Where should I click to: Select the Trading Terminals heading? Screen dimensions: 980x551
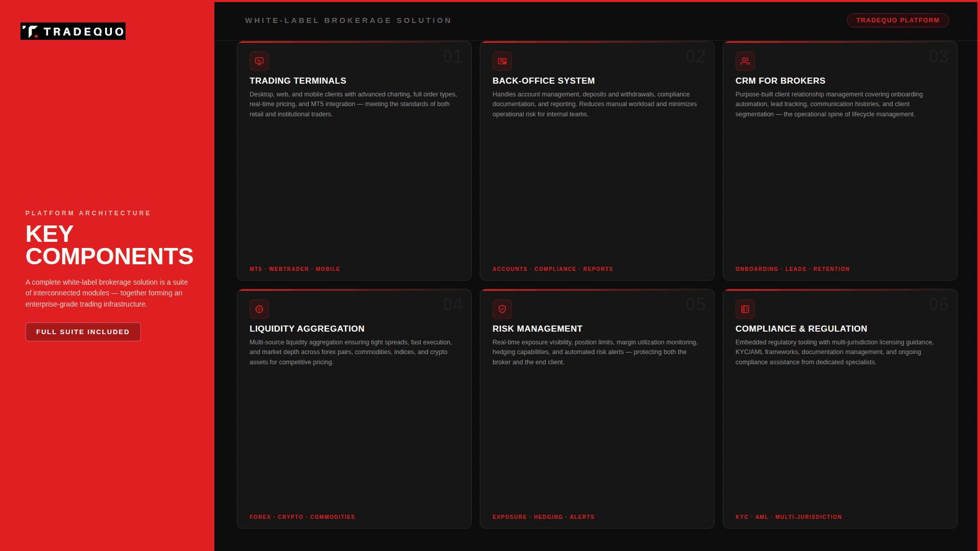[x=298, y=81]
